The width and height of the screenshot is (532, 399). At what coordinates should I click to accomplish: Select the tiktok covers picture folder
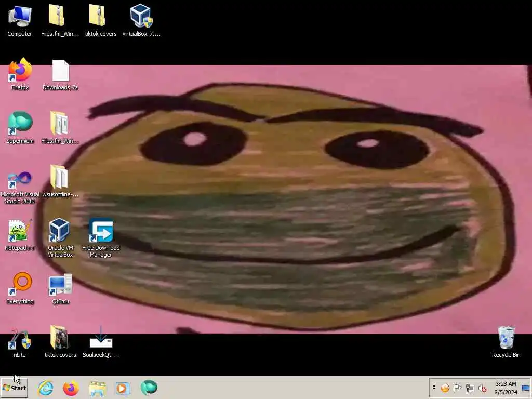click(60, 342)
